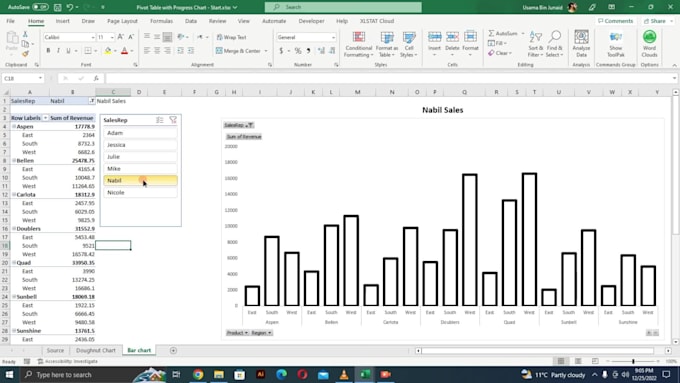680x383 pixels.
Task: Toggle slicer Multi-Select icon
Action: pos(160,120)
